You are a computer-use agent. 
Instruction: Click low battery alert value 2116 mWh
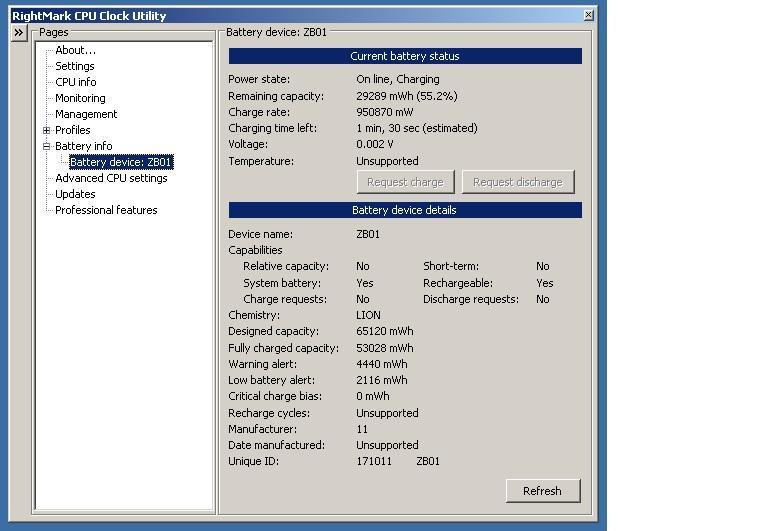click(x=382, y=381)
